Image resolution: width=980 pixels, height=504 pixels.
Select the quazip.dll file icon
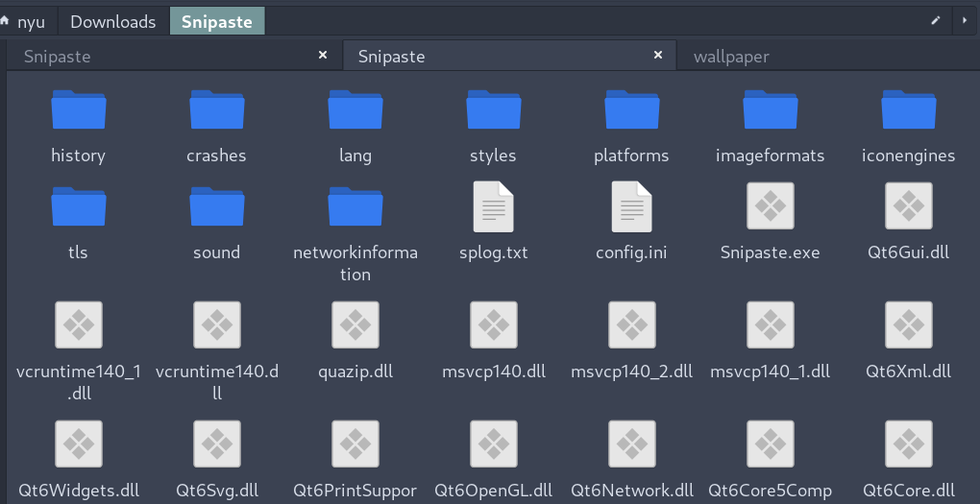click(355, 324)
